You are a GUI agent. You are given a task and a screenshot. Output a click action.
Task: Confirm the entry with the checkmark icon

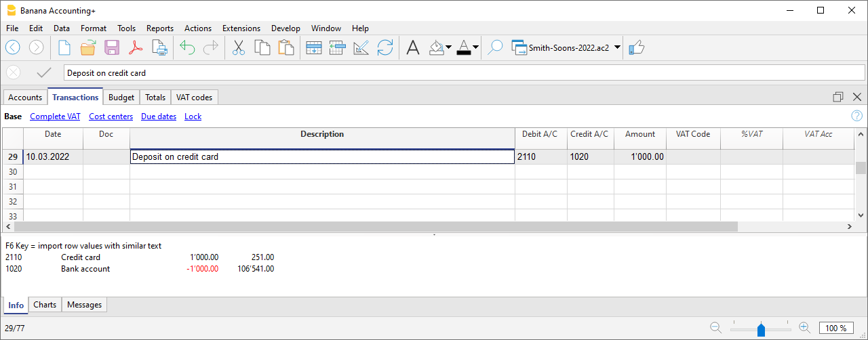coord(44,72)
